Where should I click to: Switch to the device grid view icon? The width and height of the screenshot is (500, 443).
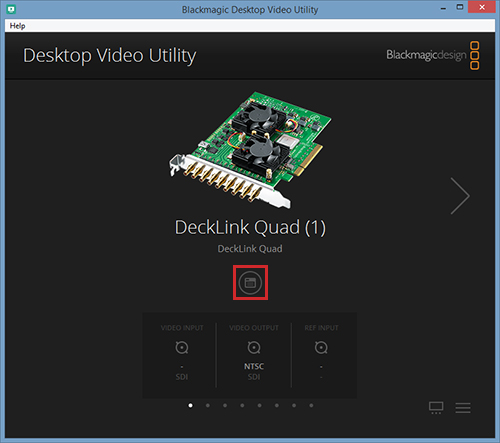436,408
